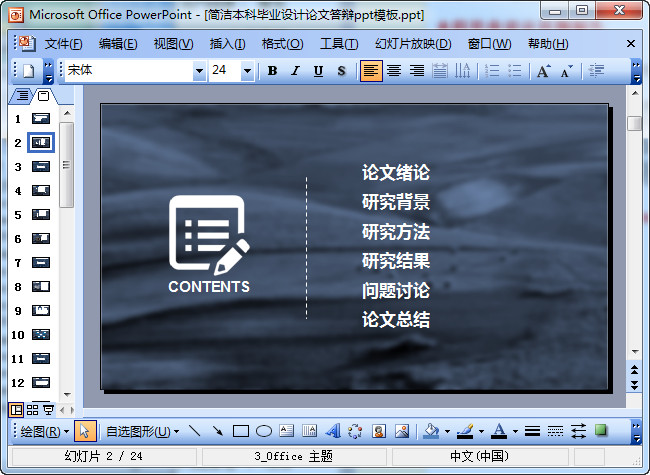Open the 插入(I) menu
This screenshot has height=475, width=650.
(227, 44)
